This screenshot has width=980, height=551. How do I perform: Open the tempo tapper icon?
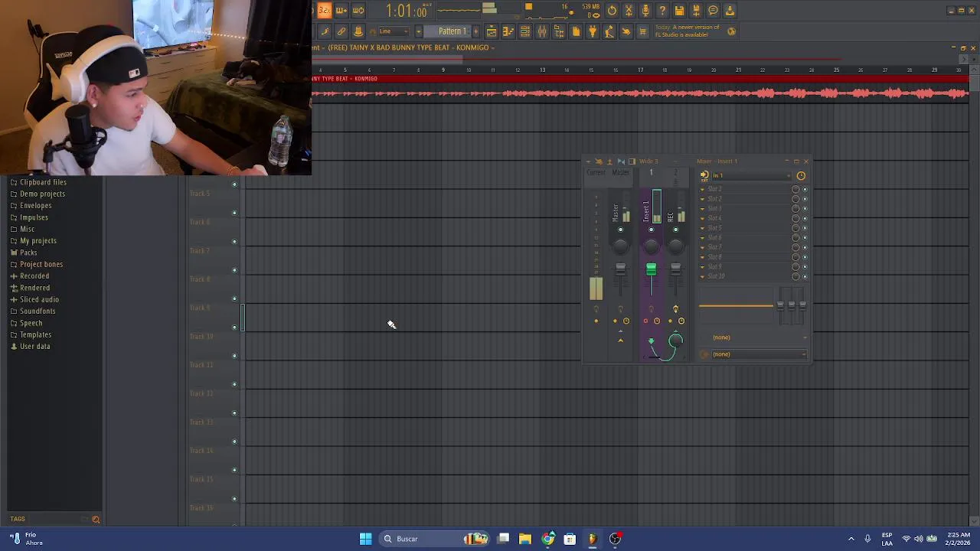click(x=609, y=31)
